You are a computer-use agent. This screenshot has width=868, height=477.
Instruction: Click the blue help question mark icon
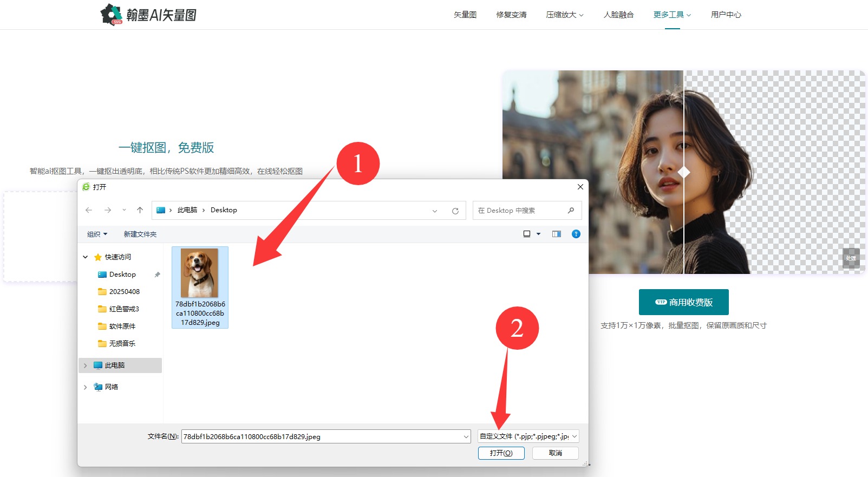(x=576, y=234)
